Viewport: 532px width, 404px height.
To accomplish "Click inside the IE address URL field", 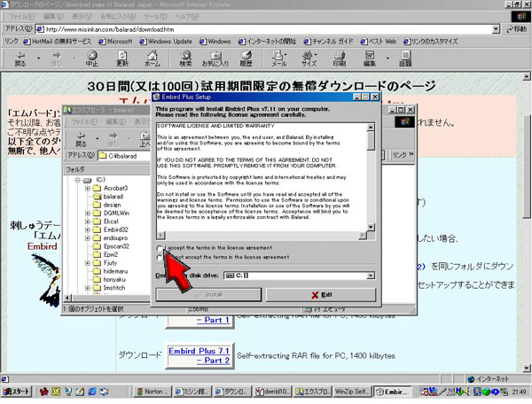I will [264, 29].
